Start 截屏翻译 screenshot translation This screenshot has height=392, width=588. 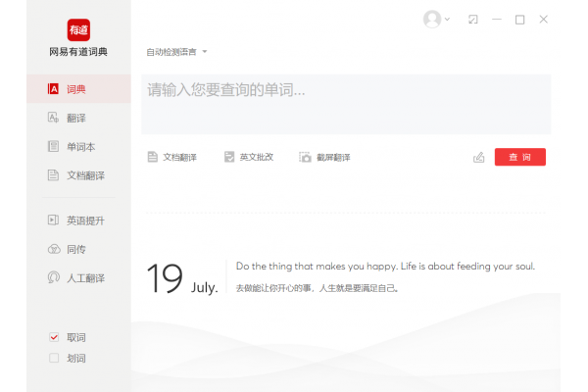pyautogui.click(x=324, y=157)
